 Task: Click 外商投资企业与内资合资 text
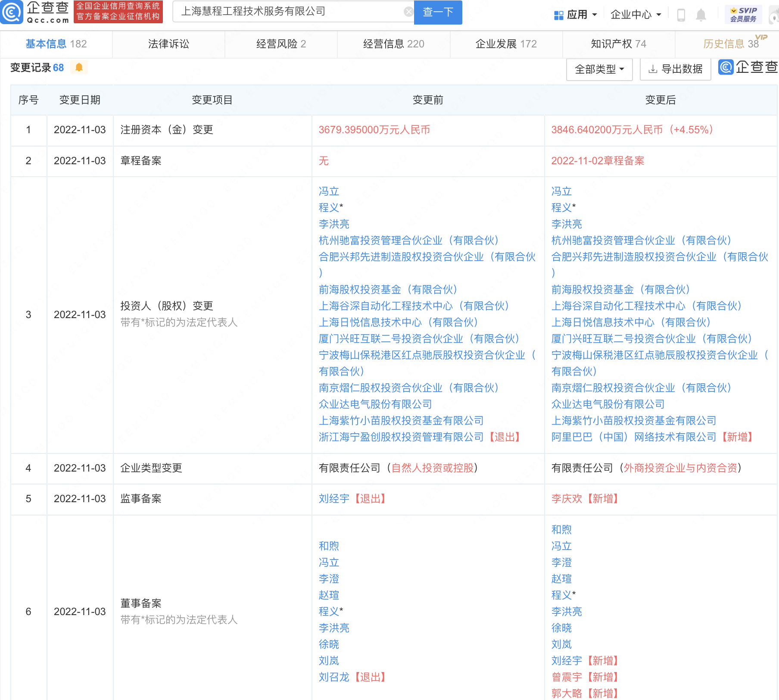(x=680, y=468)
